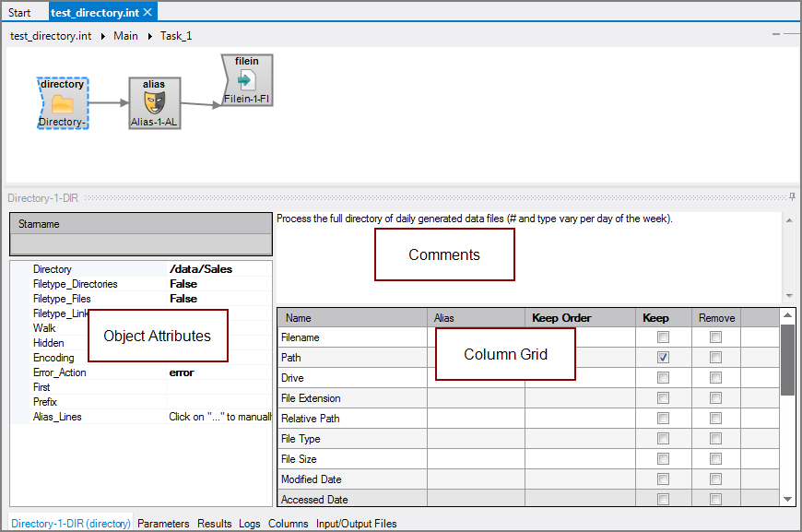Open the Results tab

tap(214, 524)
